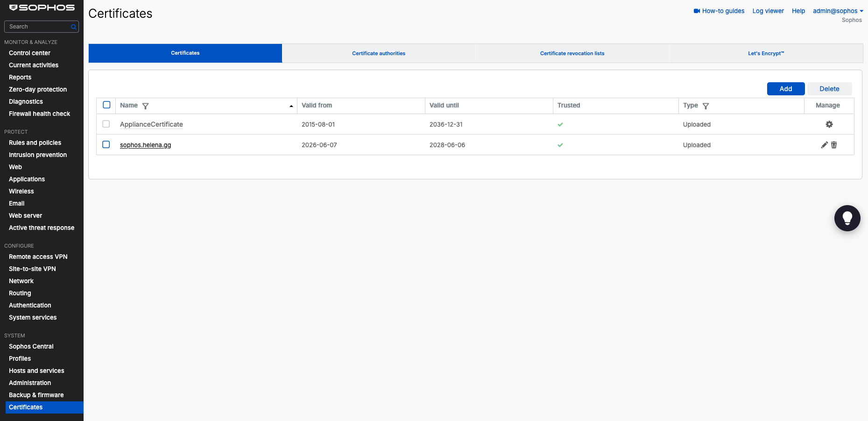Open the Type column filter icon
The height and width of the screenshot is (421, 868).
(x=706, y=106)
